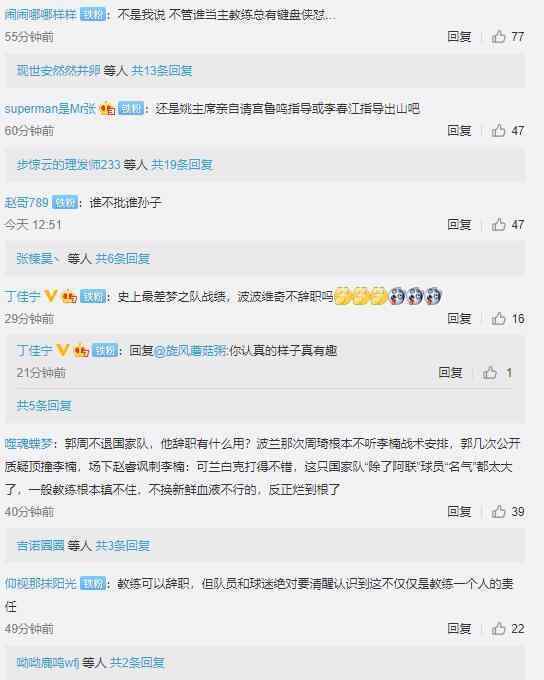The image size is (544, 680).
Task: Expand 共6条回复 replies under 赵哥789
Action: tap(123, 258)
